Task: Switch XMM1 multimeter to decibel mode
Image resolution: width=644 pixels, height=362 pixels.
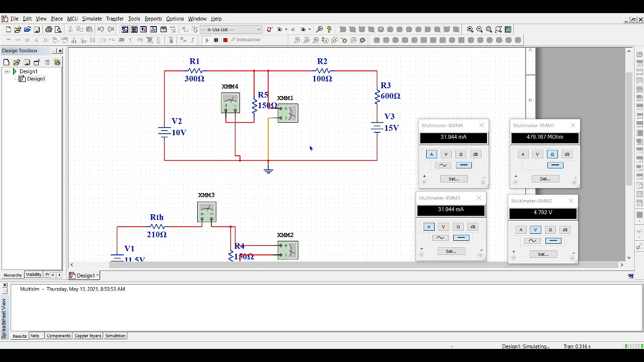Action: coord(567,154)
